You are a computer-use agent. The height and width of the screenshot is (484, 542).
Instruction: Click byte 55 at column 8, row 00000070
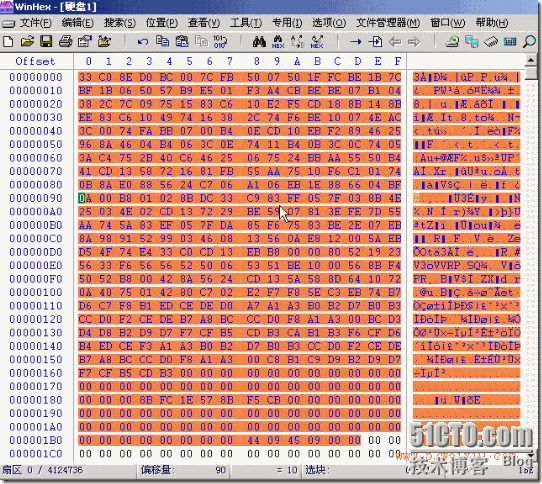click(x=253, y=171)
